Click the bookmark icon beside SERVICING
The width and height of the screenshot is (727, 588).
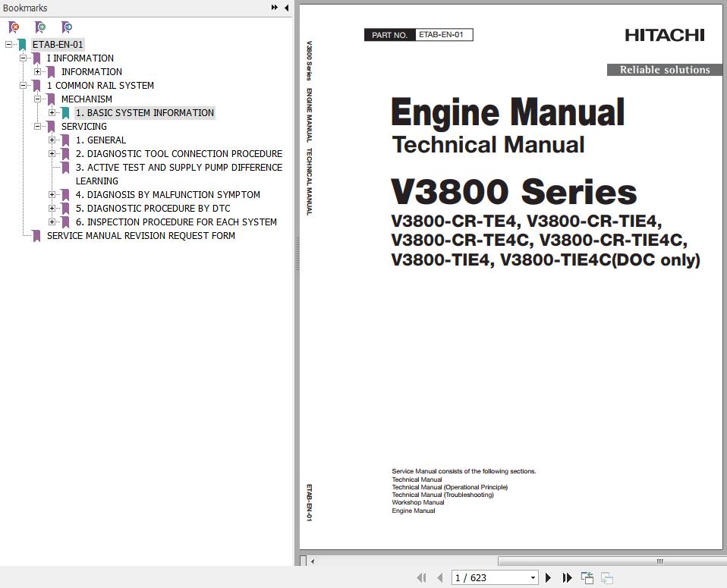51,127
